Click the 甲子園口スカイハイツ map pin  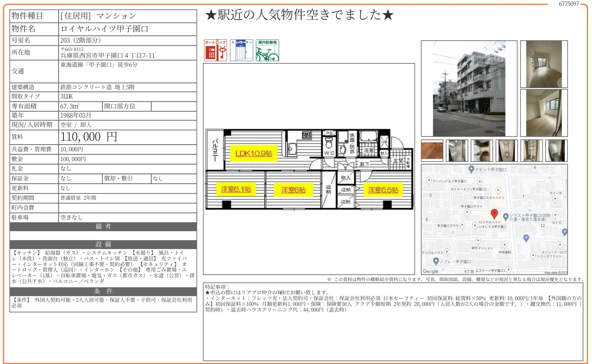pyautogui.click(x=498, y=191)
